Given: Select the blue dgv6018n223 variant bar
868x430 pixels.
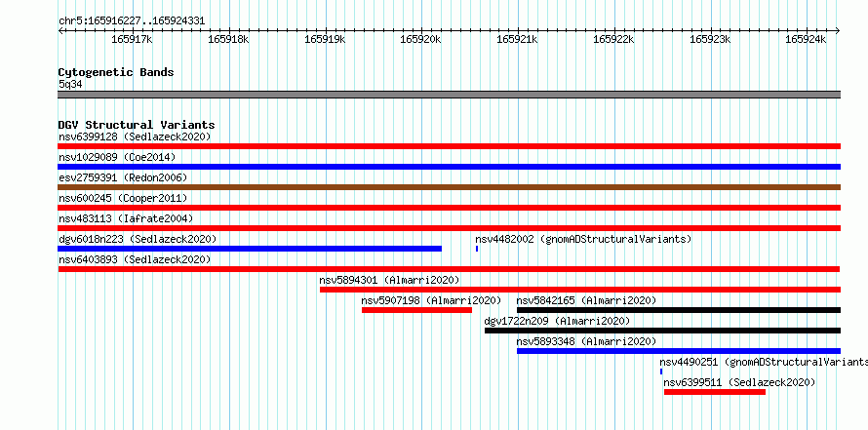Looking at the screenshot, I should click(250, 249).
